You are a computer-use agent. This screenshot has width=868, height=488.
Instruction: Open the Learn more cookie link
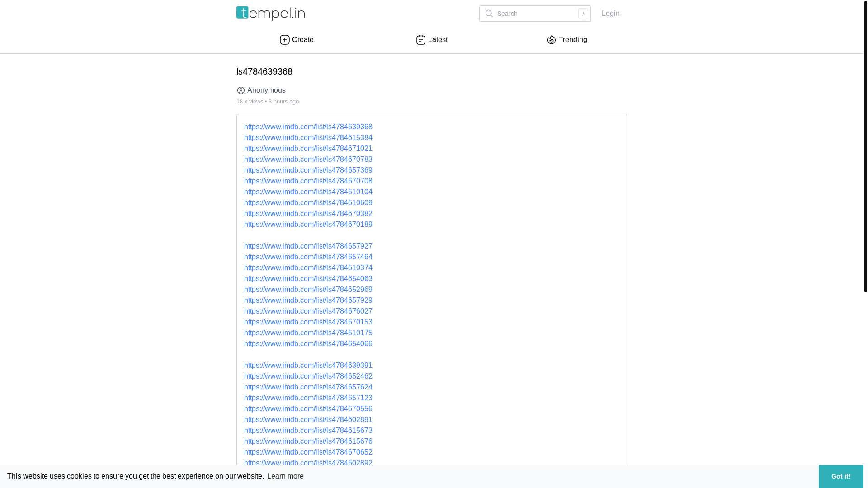285,476
